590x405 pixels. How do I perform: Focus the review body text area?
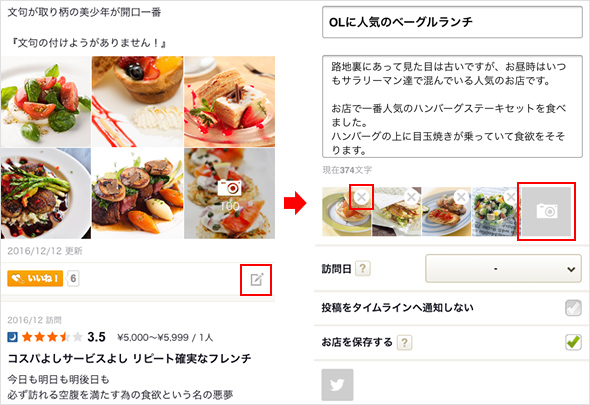coord(452,107)
